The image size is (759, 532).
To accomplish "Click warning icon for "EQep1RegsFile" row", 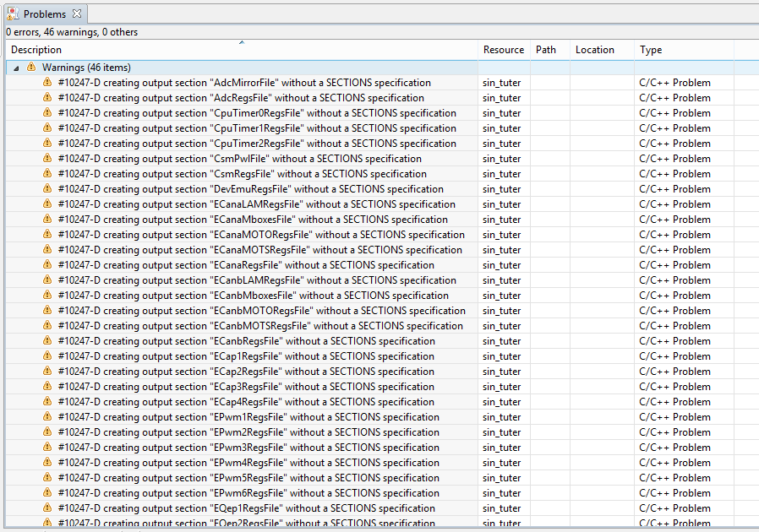I will [47, 508].
